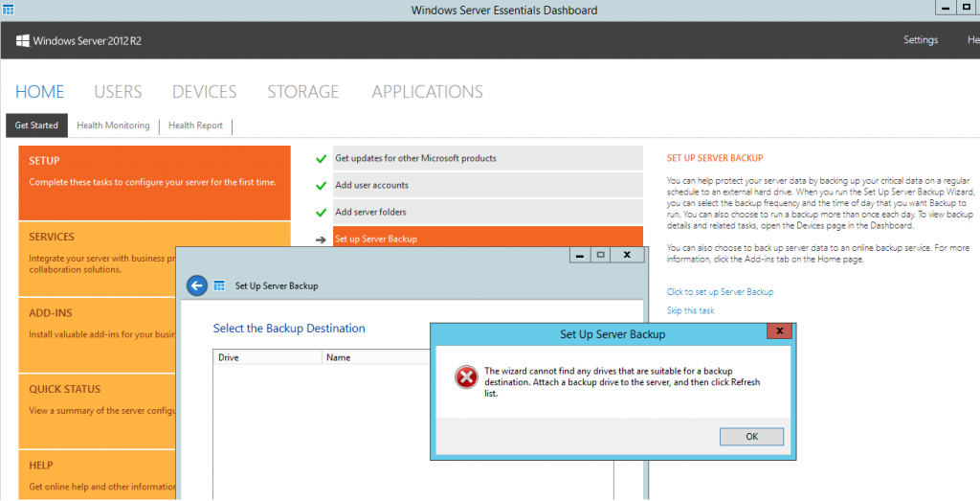980x501 pixels.
Task: Follow 'Click to set up Server Backup' link
Action: pos(720,292)
